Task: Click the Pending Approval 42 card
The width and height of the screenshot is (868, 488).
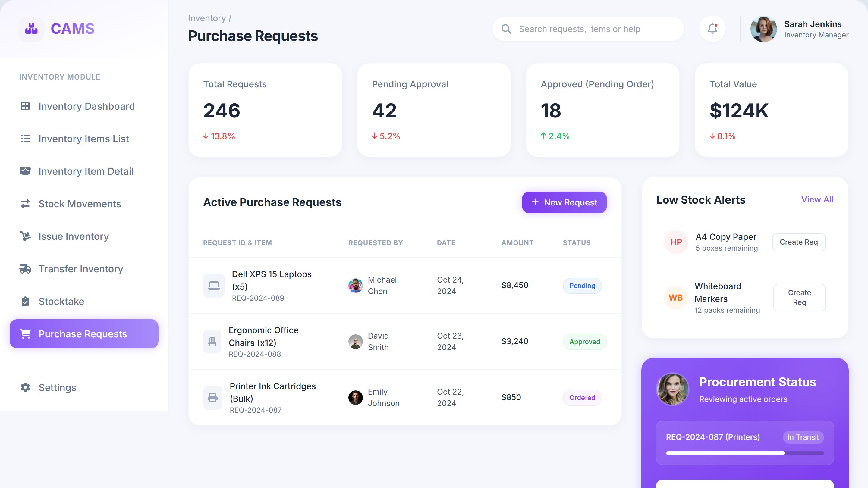Action: (x=434, y=110)
